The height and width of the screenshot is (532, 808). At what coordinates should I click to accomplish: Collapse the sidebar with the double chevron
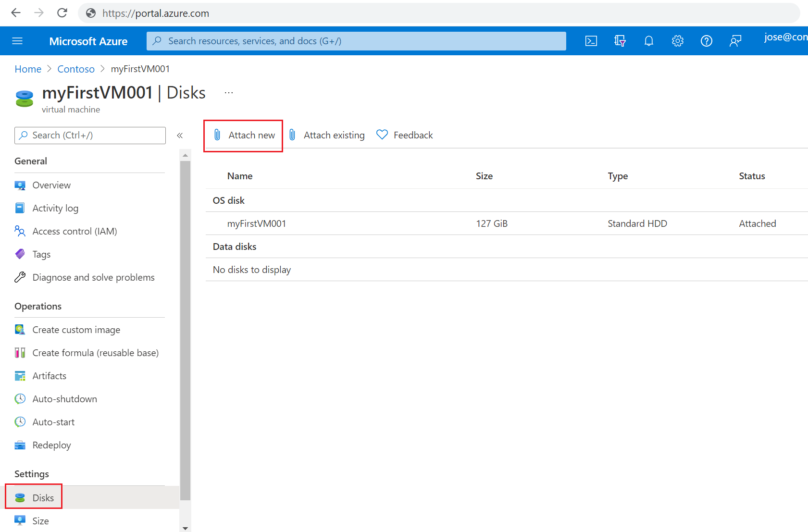[180, 136]
